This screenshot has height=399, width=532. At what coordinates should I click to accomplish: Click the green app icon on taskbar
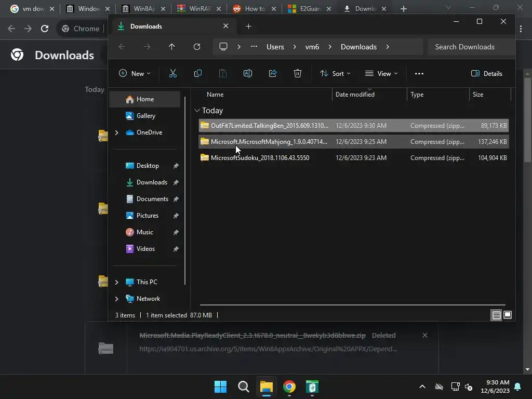[312, 387]
